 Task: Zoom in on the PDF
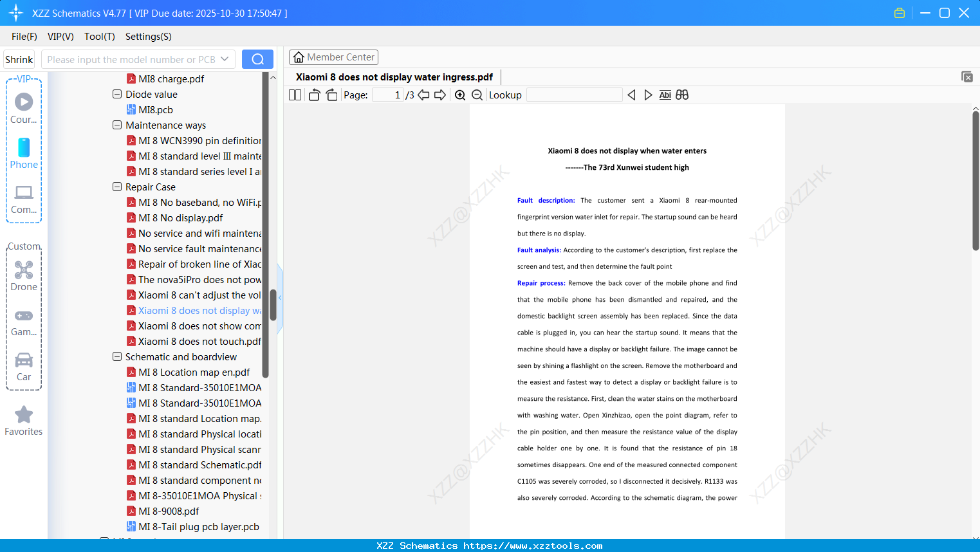click(460, 95)
